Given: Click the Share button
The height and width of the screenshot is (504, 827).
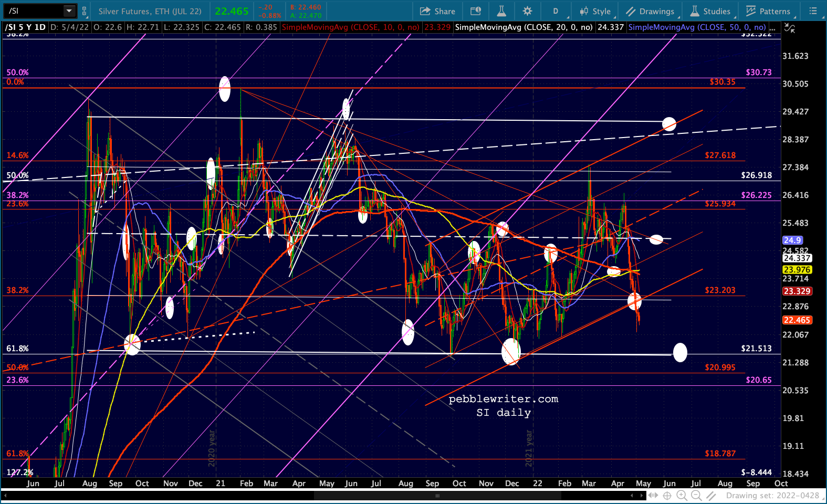Looking at the screenshot, I should tap(437, 11).
